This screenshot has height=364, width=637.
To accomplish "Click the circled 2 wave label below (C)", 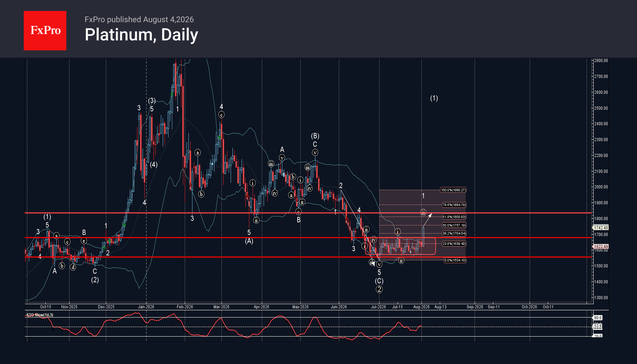I will [x=379, y=289].
